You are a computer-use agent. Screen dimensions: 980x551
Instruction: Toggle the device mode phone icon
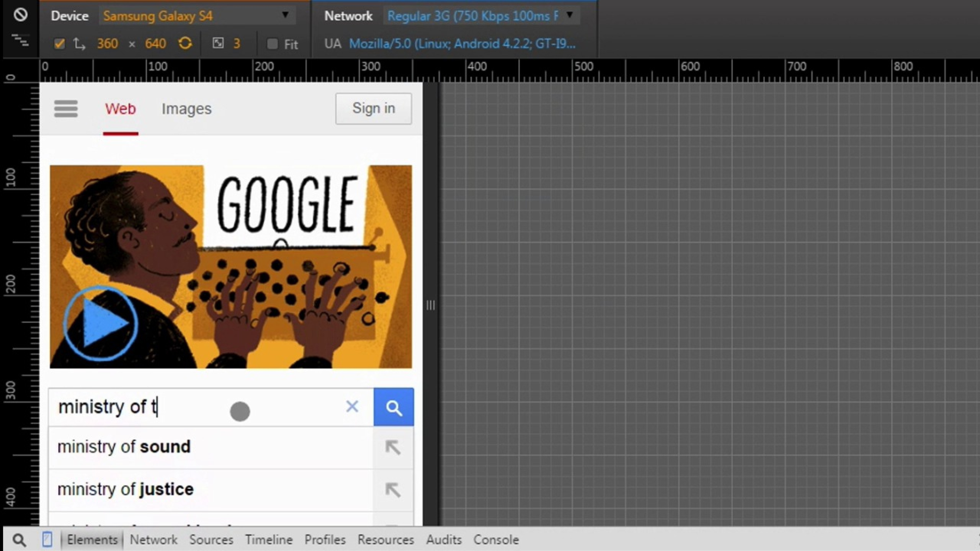pos(47,539)
